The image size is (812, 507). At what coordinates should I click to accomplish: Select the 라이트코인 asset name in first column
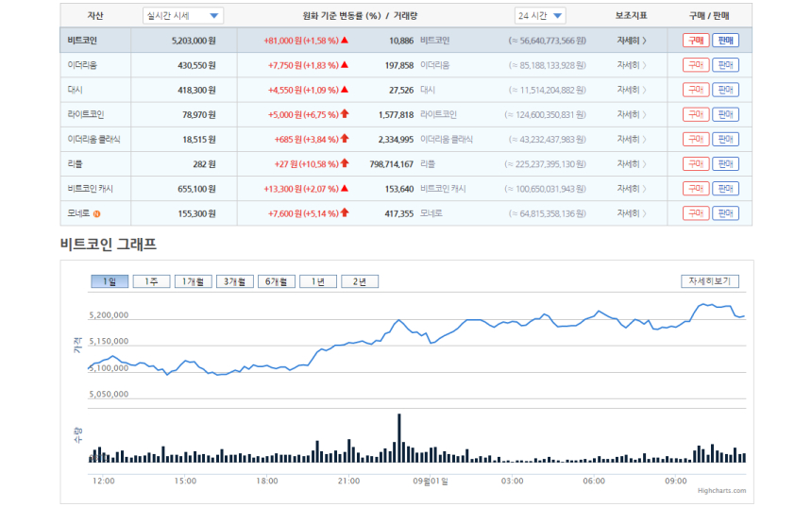pos(85,114)
